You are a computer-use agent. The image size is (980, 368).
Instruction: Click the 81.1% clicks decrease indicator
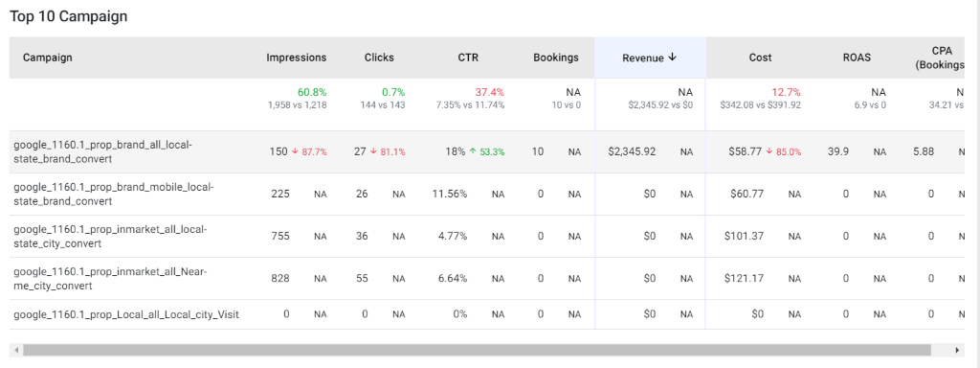click(x=388, y=152)
